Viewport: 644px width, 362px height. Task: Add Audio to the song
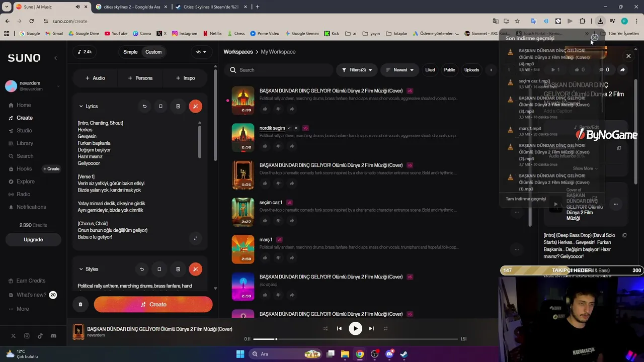[x=95, y=78]
